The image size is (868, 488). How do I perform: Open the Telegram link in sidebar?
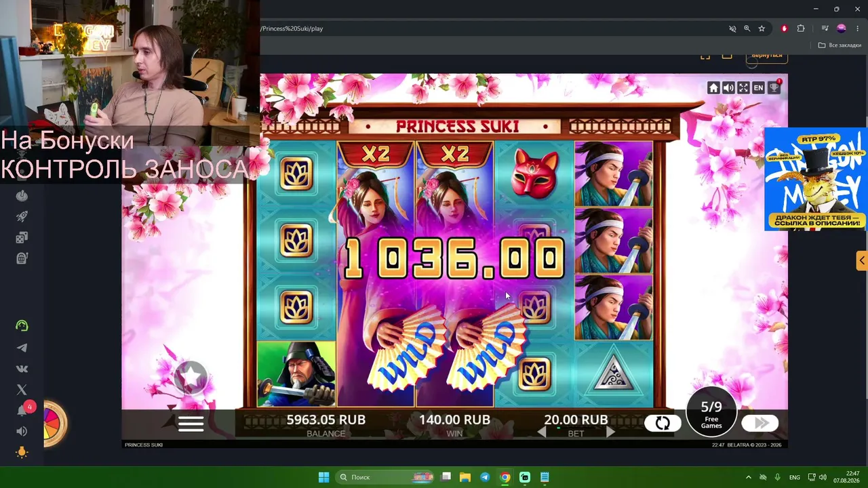(x=22, y=348)
